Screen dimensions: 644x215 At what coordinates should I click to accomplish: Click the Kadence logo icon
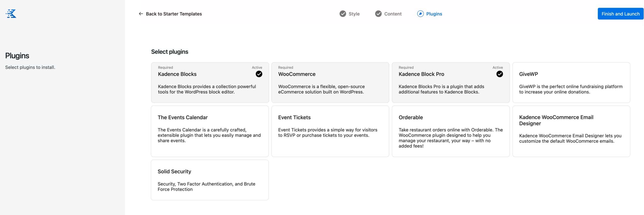tap(11, 14)
